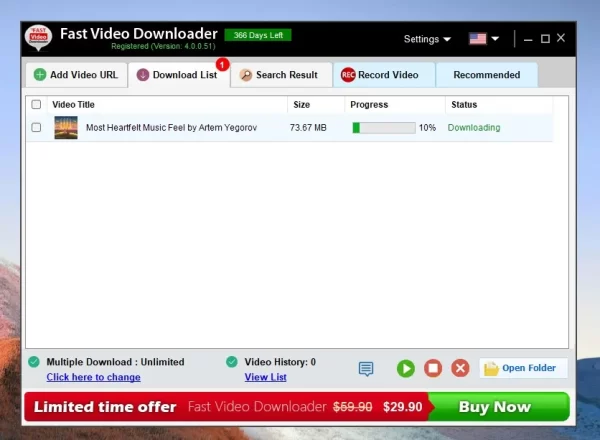Click the title Most Heartfelt Music Feel by Artem Yegorov

pyautogui.click(x=171, y=127)
